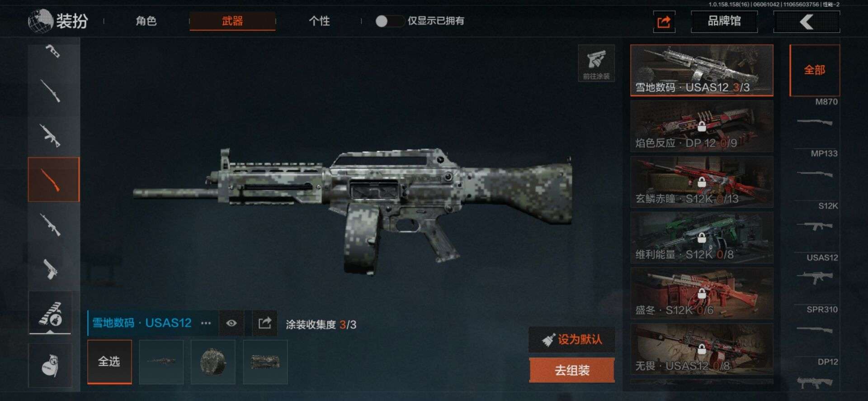Image resolution: width=868 pixels, height=401 pixels.
Task: Switch to the 角色 tab
Action: (146, 21)
